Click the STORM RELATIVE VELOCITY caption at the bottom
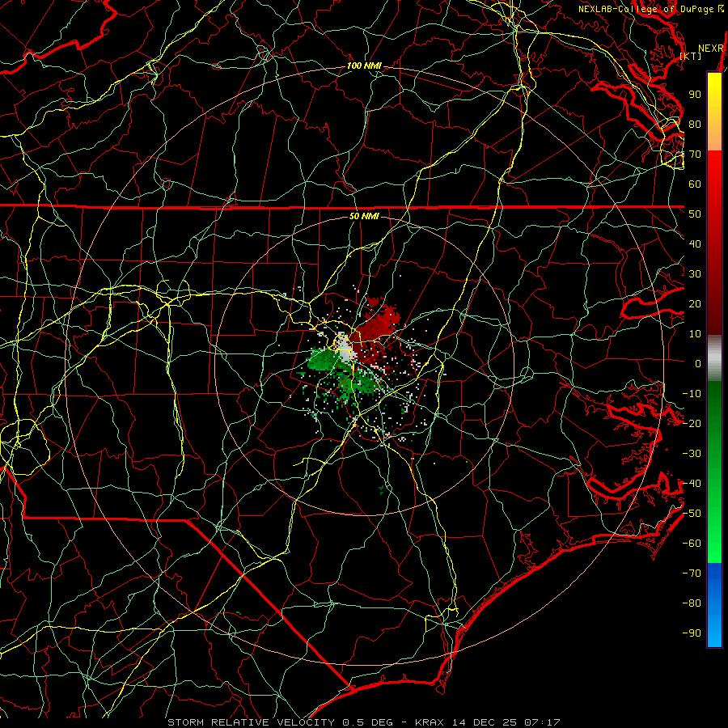 (x=363, y=722)
